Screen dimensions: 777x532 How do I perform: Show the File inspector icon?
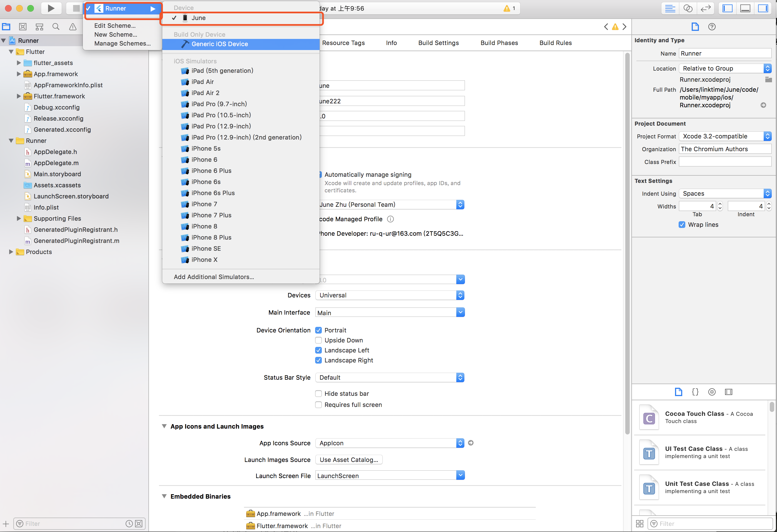(x=695, y=27)
